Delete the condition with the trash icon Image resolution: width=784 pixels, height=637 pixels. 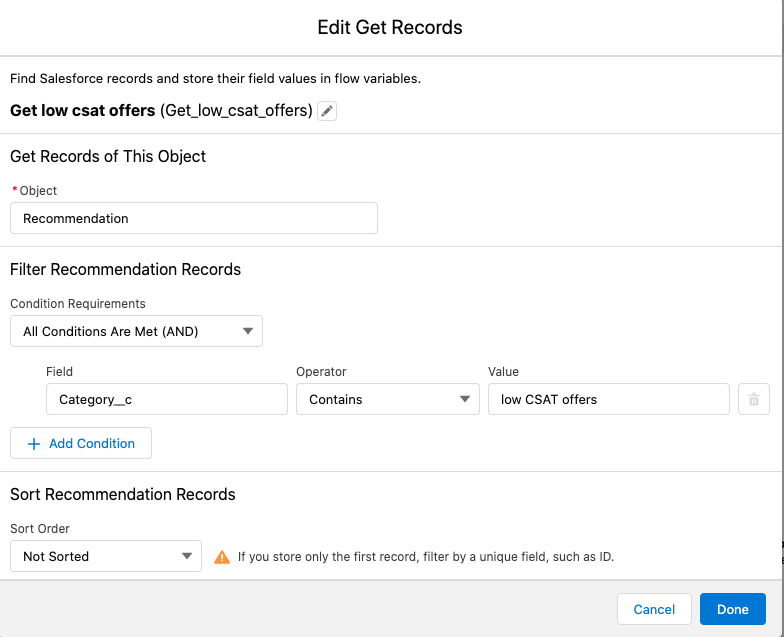tap(753, 400)
